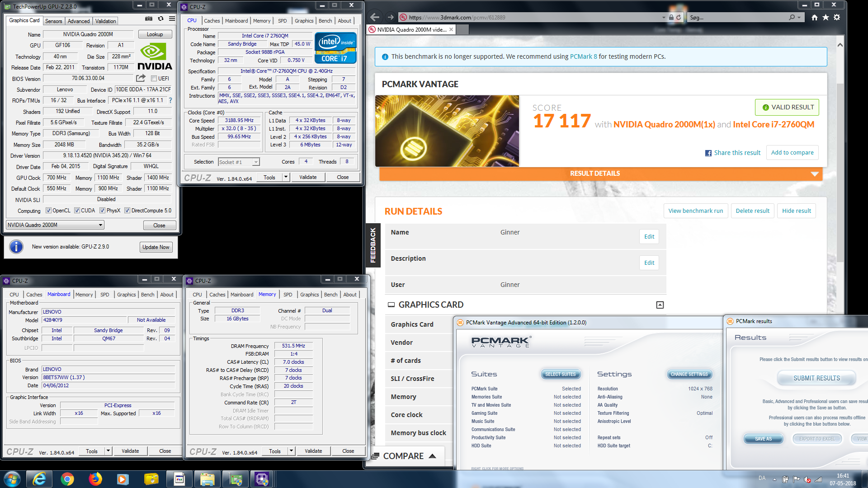
Task: Expand the RESULT DETAILS bar arrow
Action: click(x=815, y=174)
